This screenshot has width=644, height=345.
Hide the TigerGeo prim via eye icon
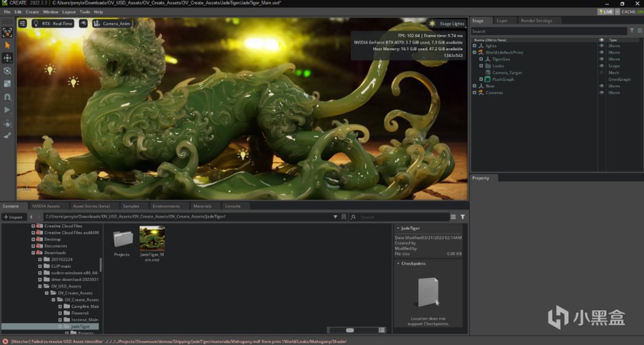[602, 59]
